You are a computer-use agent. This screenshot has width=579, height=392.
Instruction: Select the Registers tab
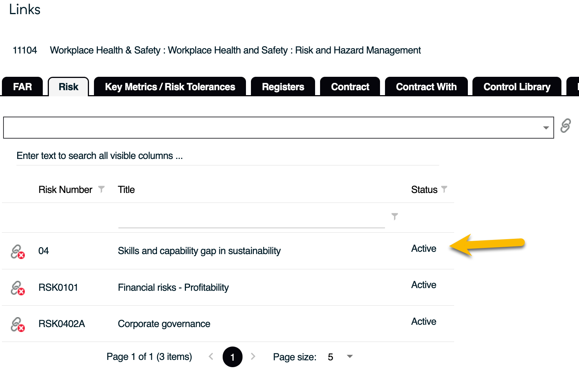tap(283, 87)
